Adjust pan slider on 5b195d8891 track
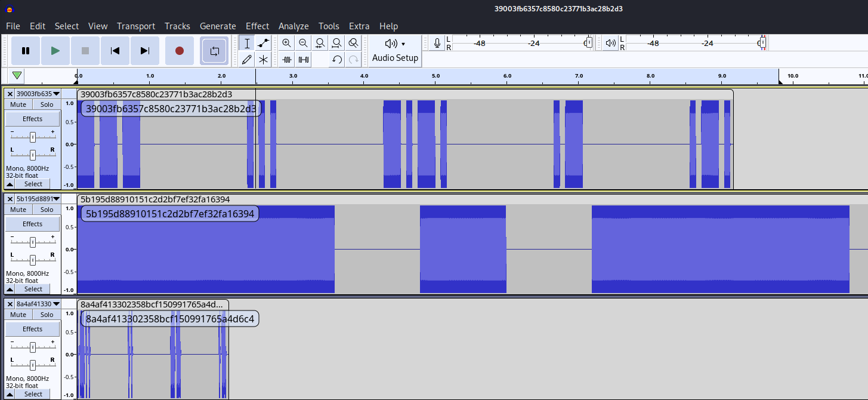Screen dimensions: 868x400 pos(32,260)
